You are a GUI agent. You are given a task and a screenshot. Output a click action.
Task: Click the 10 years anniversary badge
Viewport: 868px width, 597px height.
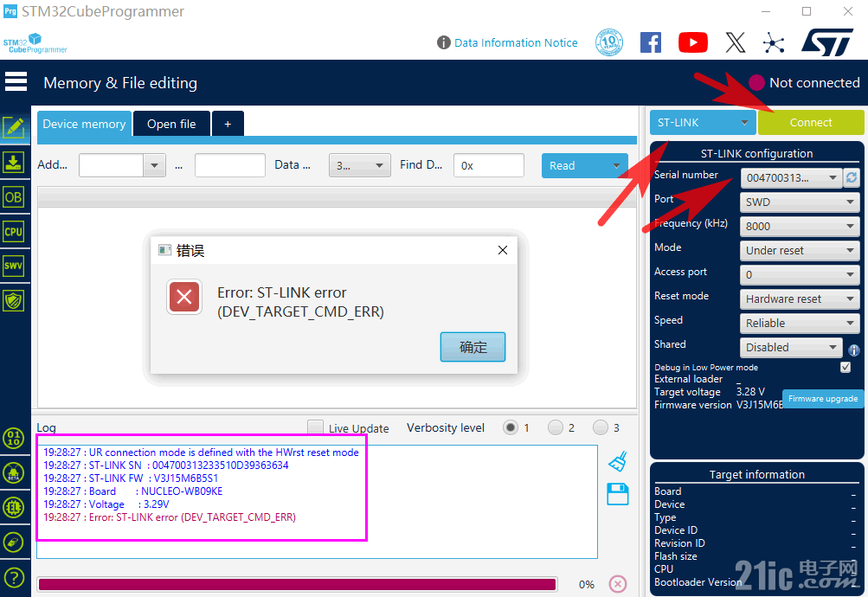click(x=609, y=42)
